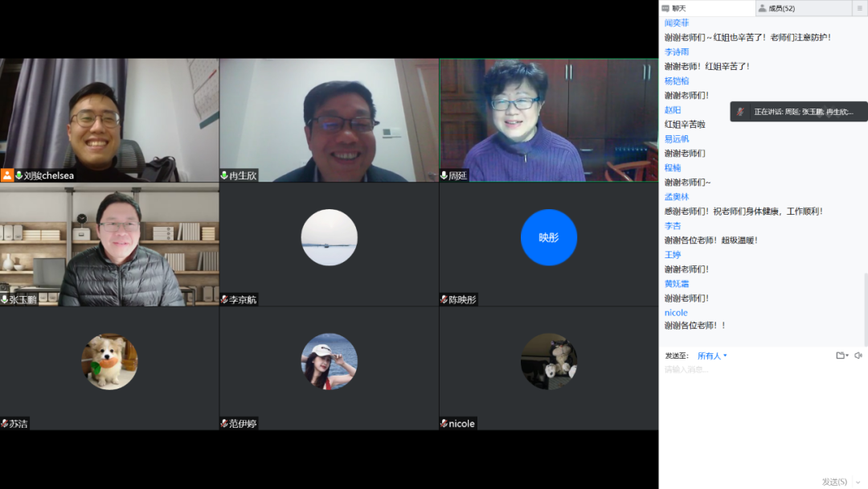Click the speaker sound icon in chat toolbar
868x489 pixels.
pos(858,355)
